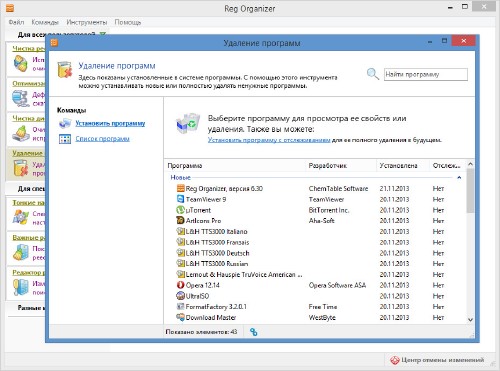Image resolution: width=500 pixels, height=371 pixels.
Task: Click the Показано элементов: 43 status text
Action: click(201, 332)
